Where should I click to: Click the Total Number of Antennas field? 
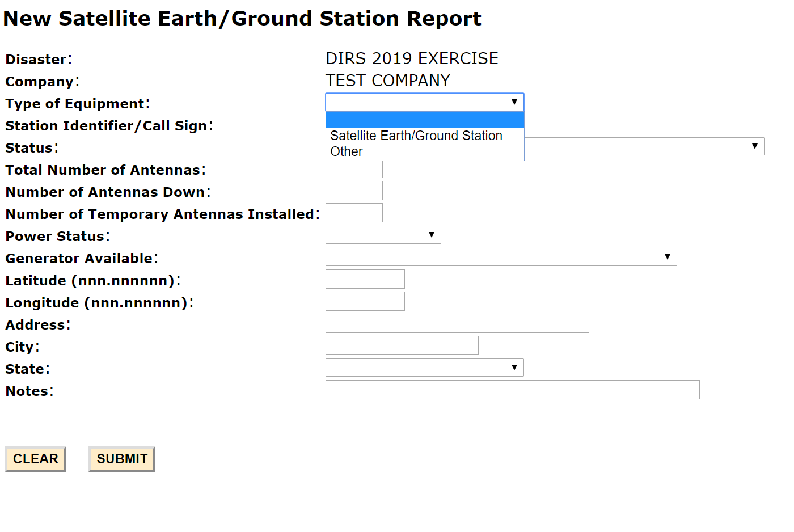coord(354,170)
